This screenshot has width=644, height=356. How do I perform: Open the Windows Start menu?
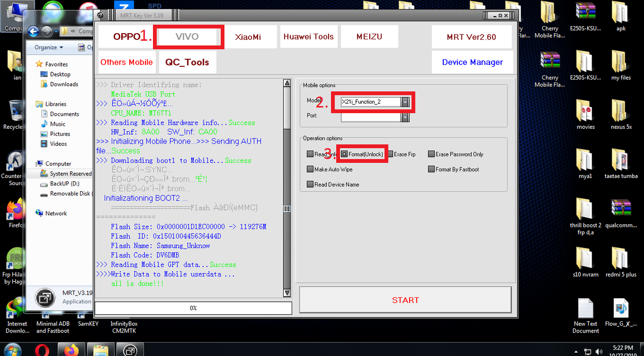point(12,350)
